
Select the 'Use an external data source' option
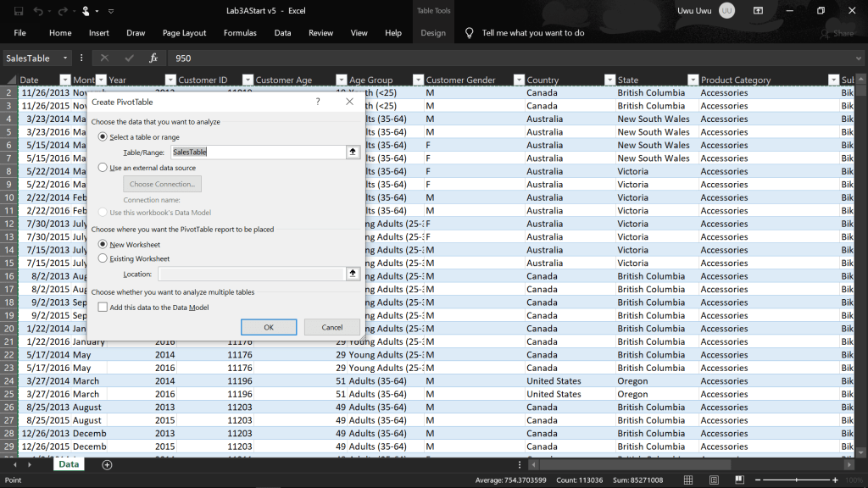(103, 168)
